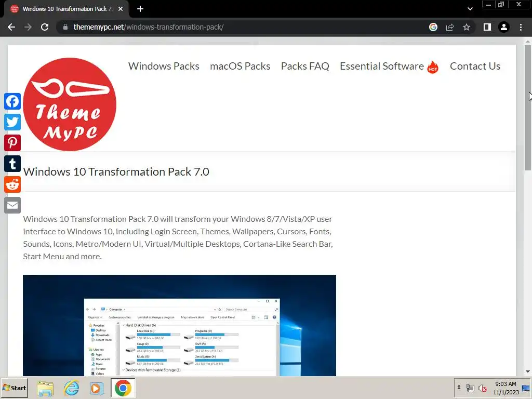The image size is (532, 399).
Task: Share page via Facebook icon
Action: 12,101
